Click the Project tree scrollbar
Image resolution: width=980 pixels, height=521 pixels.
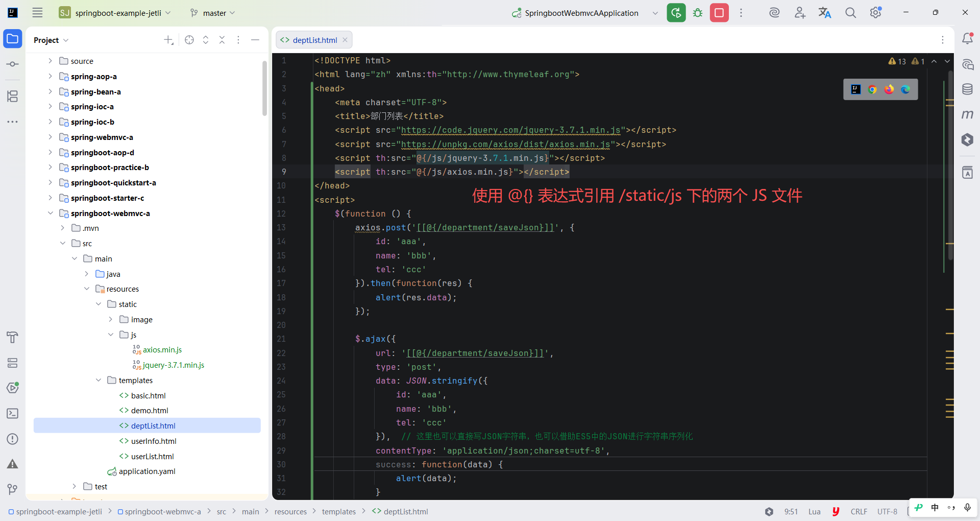[264, 89]
